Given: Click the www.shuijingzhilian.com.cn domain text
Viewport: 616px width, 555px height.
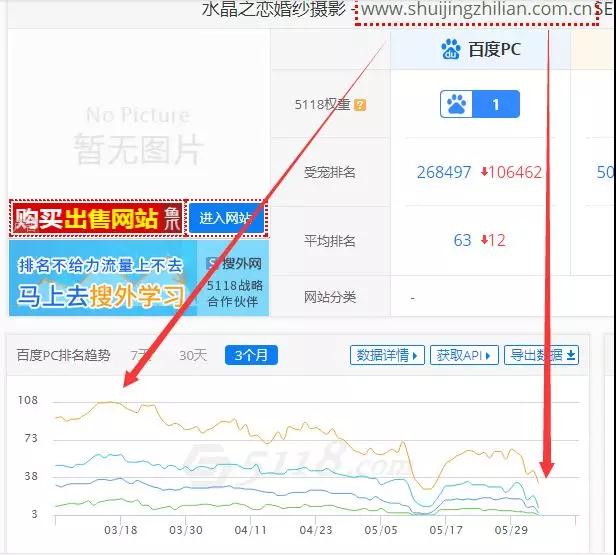Looking at the screenshot, I should click(x=477, y=9).
